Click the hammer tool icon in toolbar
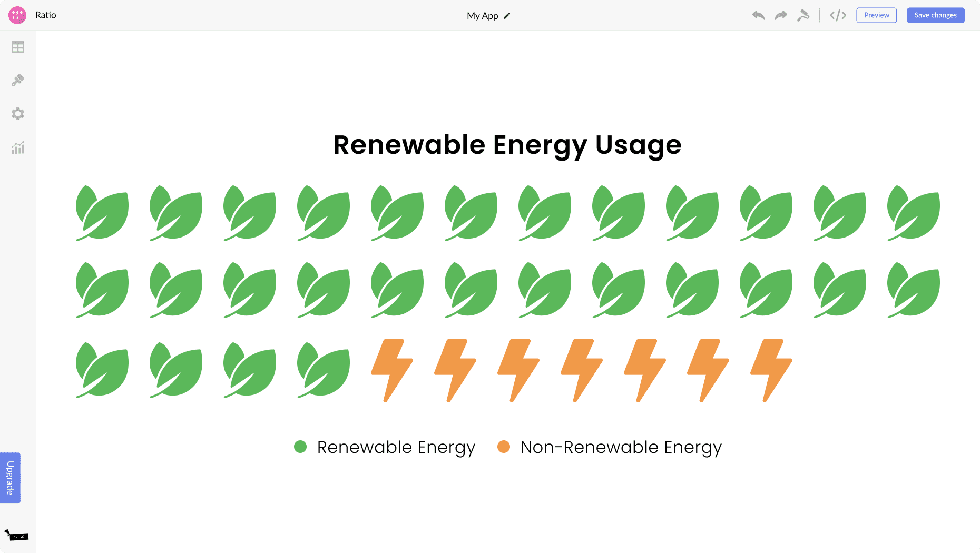Screen dimensions: 980x553 coord(803,15)
